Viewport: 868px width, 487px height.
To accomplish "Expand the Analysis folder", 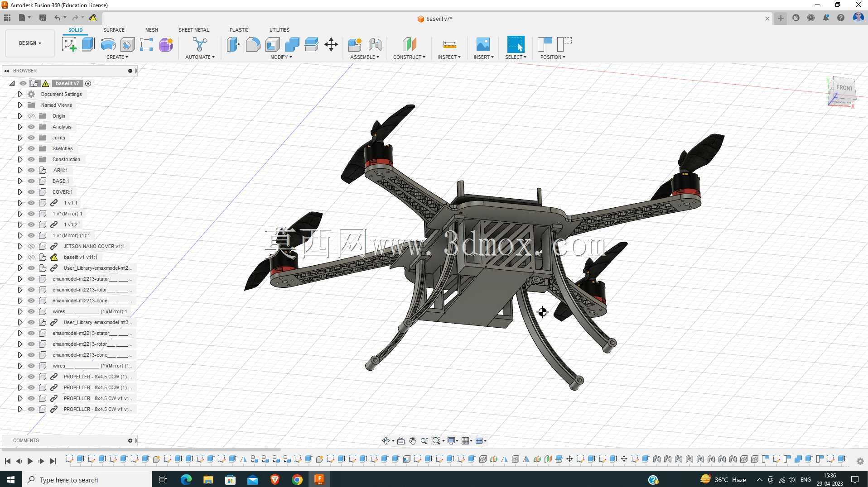I will [x=20, y=127].
